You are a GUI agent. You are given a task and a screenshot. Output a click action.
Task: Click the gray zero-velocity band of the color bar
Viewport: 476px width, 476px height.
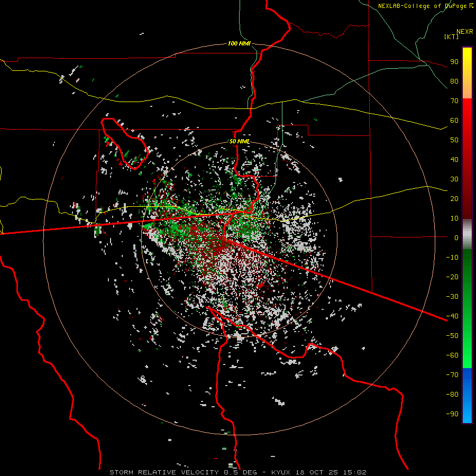click(x=467, y=234)
